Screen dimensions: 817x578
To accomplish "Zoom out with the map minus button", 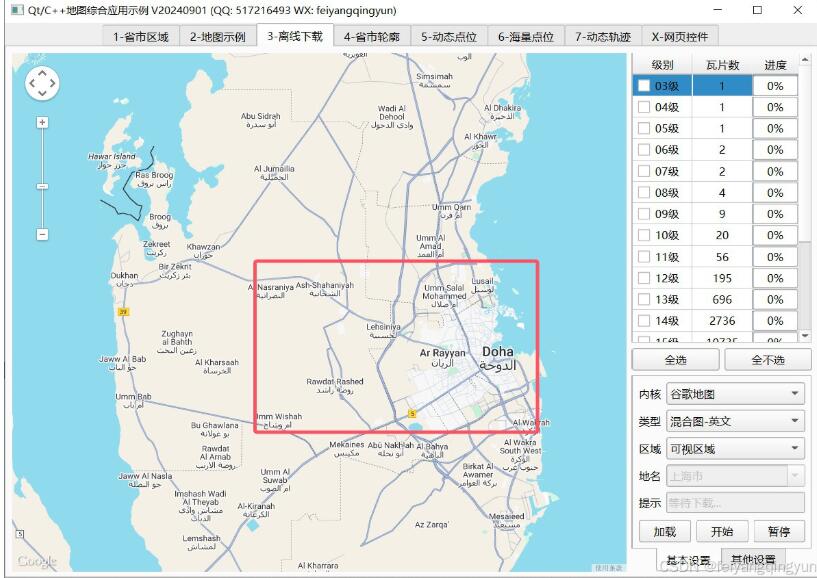I will click(42, 235).
